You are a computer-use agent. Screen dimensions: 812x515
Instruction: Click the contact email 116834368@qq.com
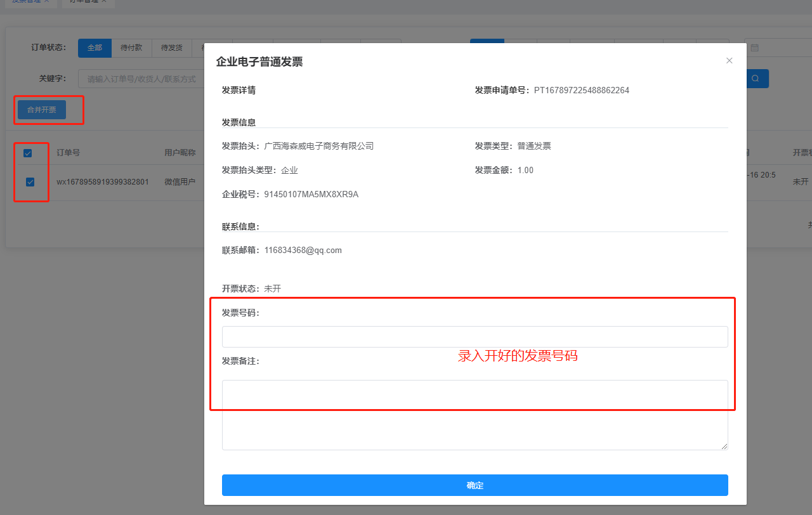303,251
